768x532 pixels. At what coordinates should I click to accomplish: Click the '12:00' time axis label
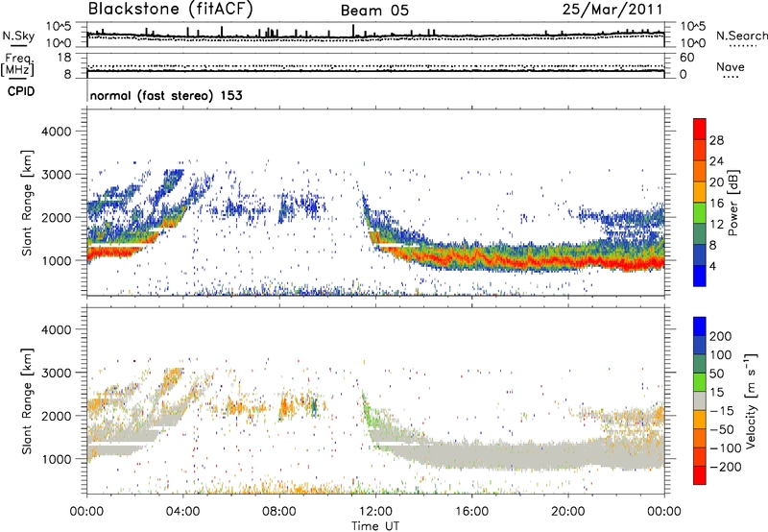click(x=374, y=512)
